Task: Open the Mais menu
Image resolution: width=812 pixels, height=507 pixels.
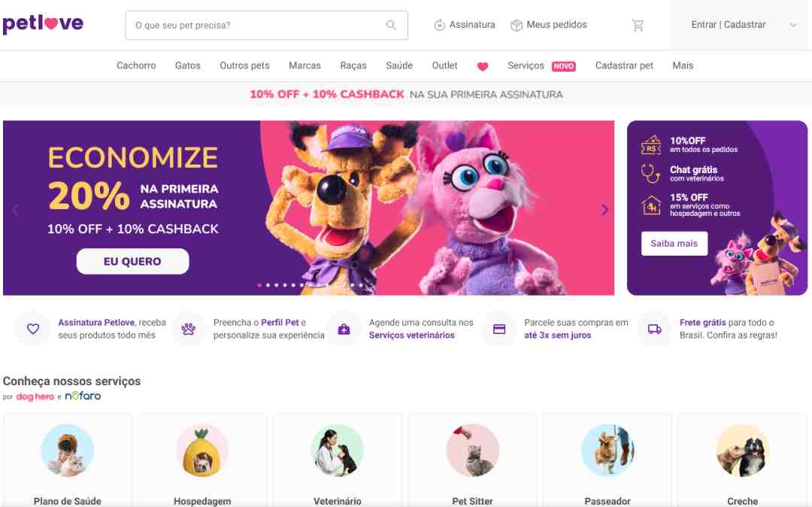Action: tap(683, 65)
